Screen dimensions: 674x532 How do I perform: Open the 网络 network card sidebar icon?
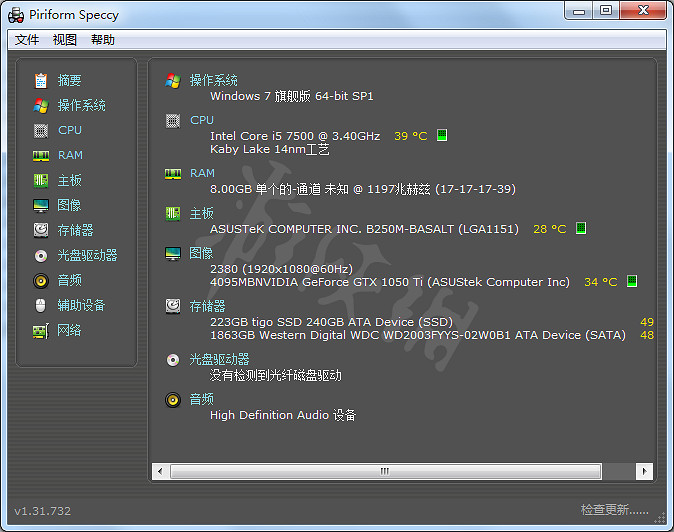pyautogui.click(x=41, y=330)
